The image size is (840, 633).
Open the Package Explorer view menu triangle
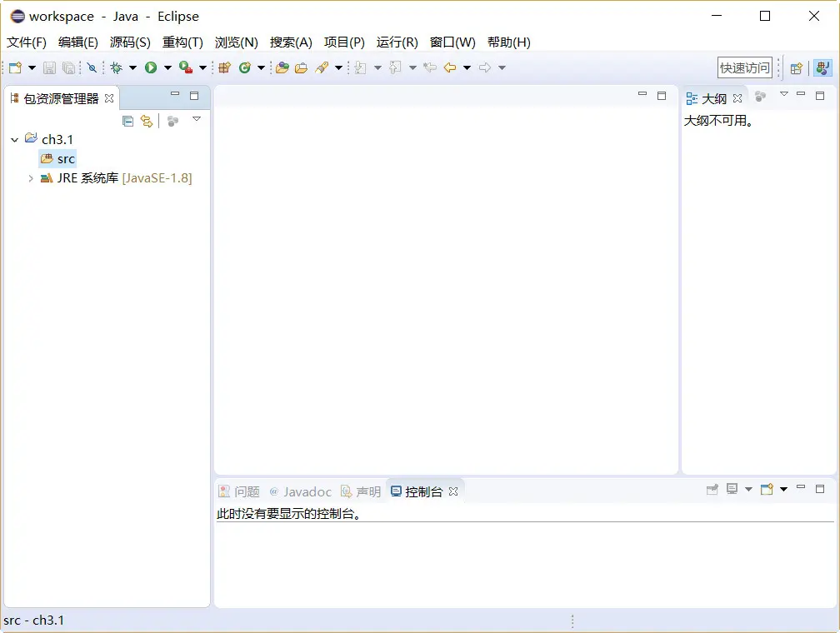[x=197, y=119]
